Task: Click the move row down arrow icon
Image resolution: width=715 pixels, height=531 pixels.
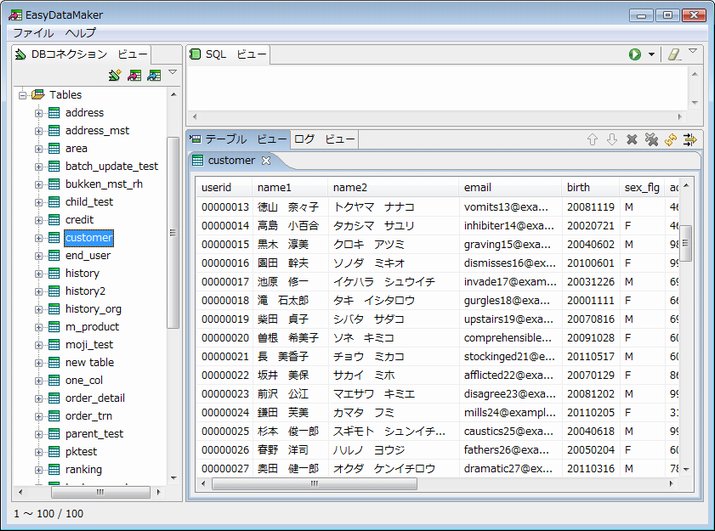Action: [x=612, y=140]
